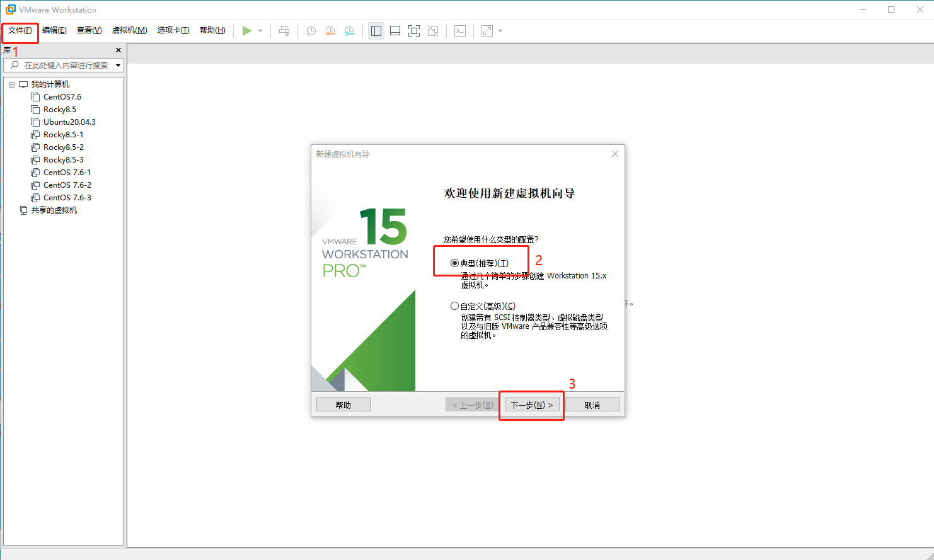
Task: Toggle the thumbnail bar view icon
Action: click(395, 31)
